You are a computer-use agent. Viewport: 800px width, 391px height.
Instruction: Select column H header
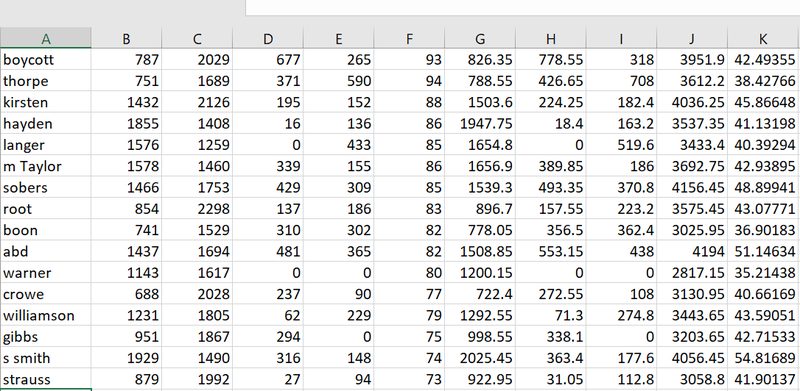tap(551, 38)
